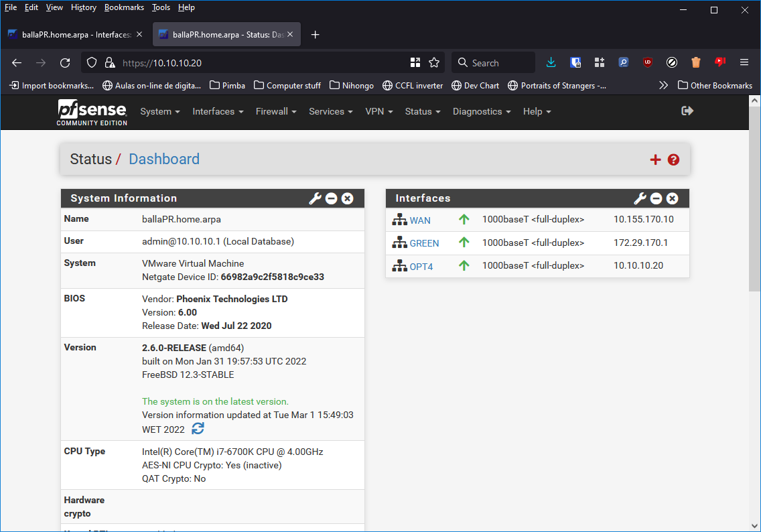761x532 pixels.
Task: Open Interfaces widget settings with wrench icon
Action: point(640,198)
